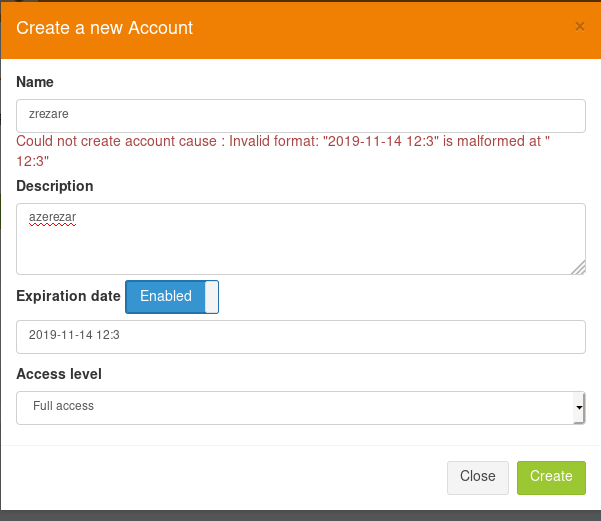This screenshot has width=601, height=521.
Task: Click the misspelled word azerezar in Description
Action: (x=53, y=217)
